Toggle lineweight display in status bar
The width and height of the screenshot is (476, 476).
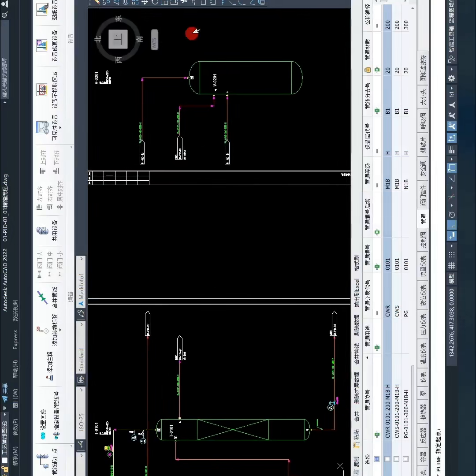click(x=451, y=150)
